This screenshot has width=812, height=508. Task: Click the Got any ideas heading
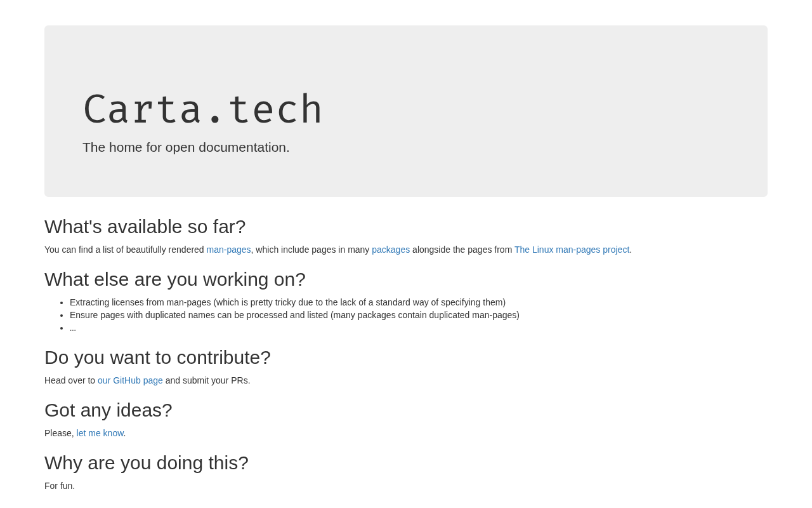pos(108,410)
